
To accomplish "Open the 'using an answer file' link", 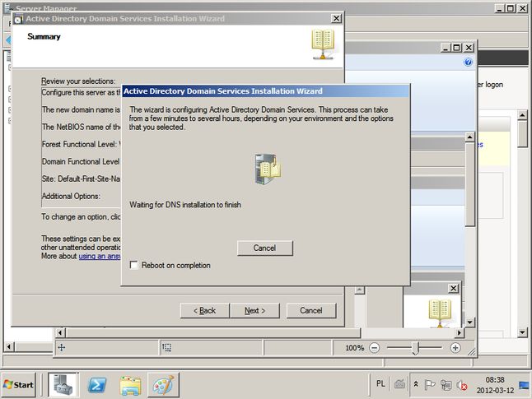I will (x=100, y=256).
